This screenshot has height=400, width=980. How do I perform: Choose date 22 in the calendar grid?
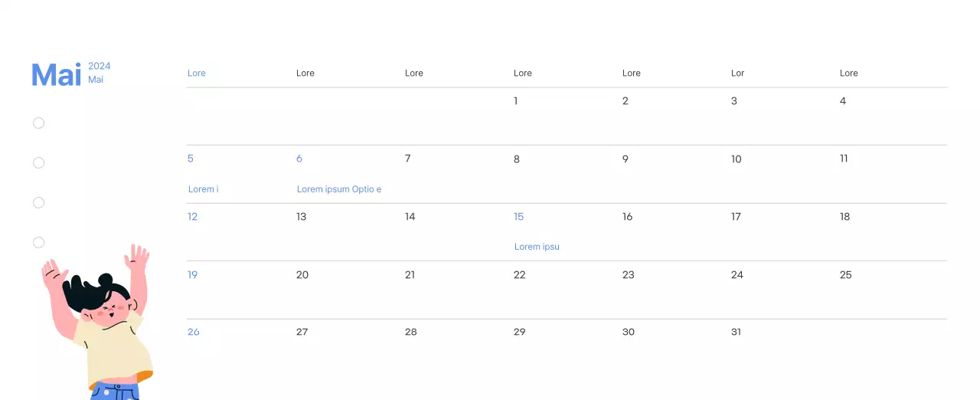tap(520, 274)
